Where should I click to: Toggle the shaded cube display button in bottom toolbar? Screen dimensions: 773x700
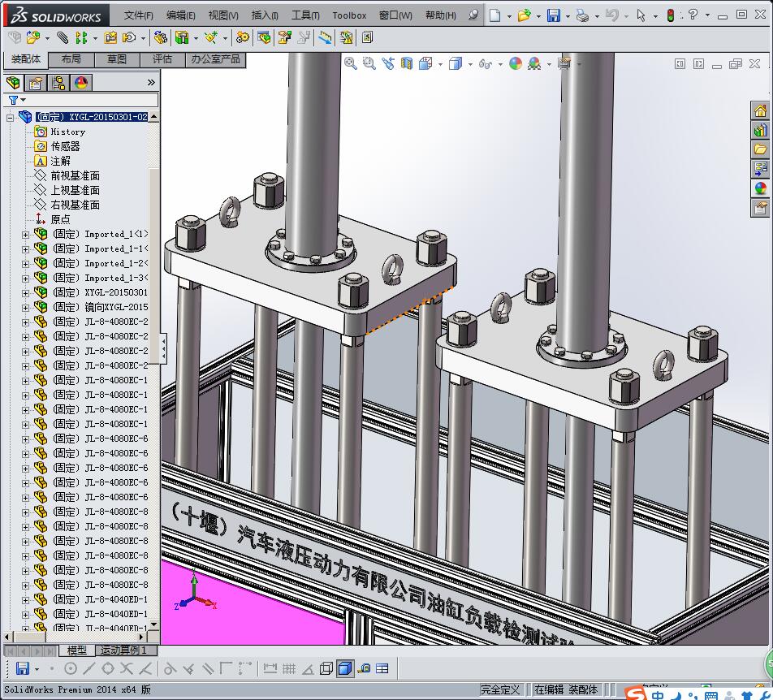(x=344, y=668)
